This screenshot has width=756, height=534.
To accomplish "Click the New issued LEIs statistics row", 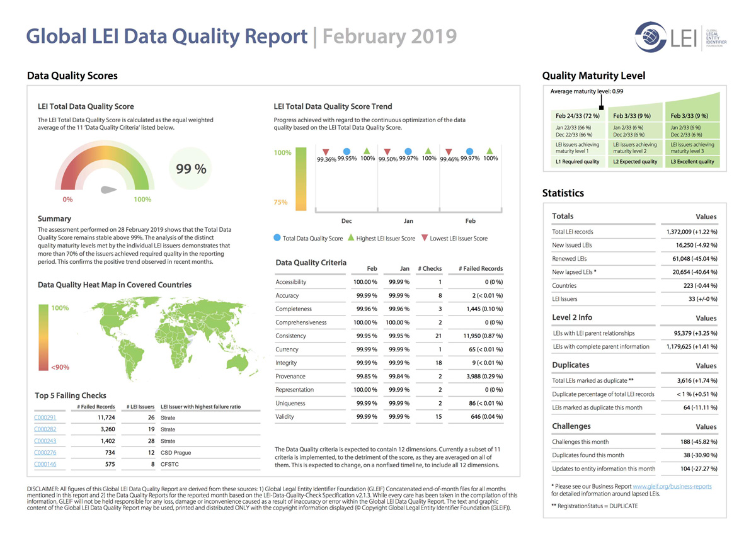I will (635, 245).
